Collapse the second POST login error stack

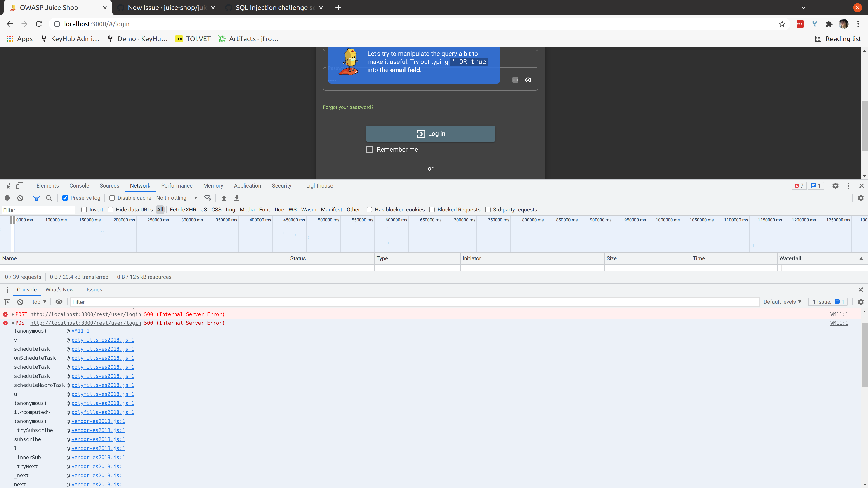point(13,323)
